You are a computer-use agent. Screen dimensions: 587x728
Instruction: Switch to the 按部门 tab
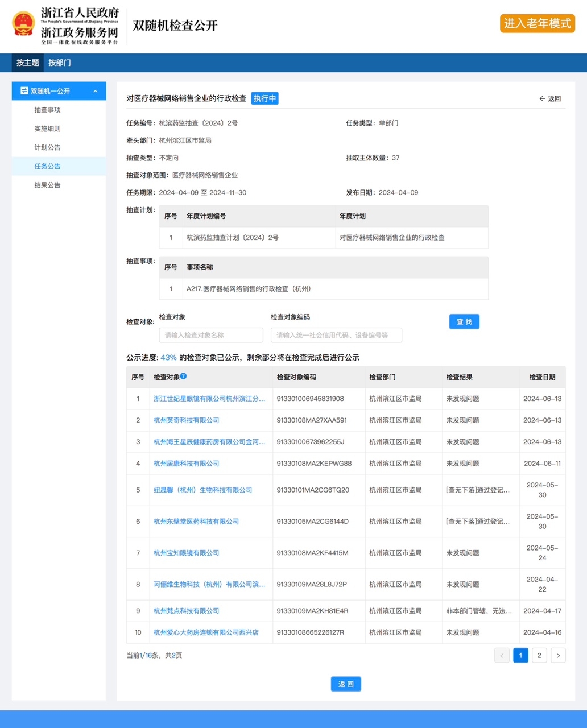[60, 63]
